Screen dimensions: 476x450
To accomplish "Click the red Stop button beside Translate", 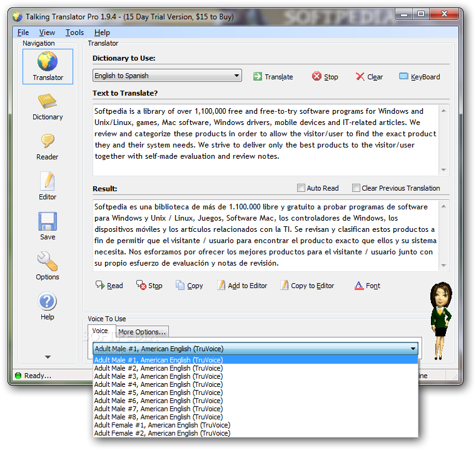I will [x=325, y=77].
